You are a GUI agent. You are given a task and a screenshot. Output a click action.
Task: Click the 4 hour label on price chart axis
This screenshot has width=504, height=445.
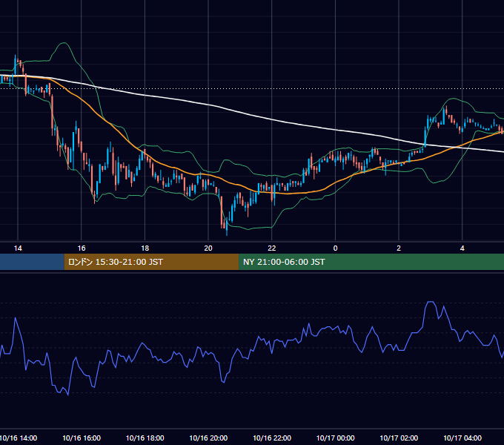point(462,248)
